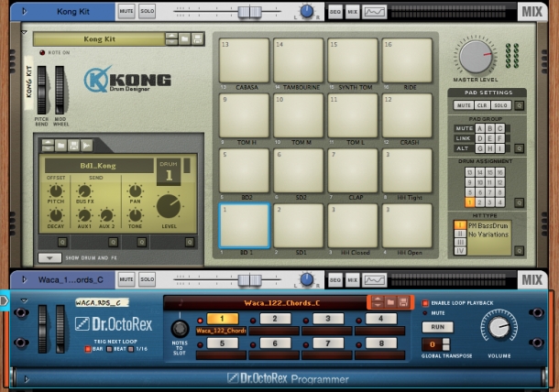Click CLR in Pad Settings
Image resolution: width=559 pixels, height=392 pixels.
coord(482,105)
